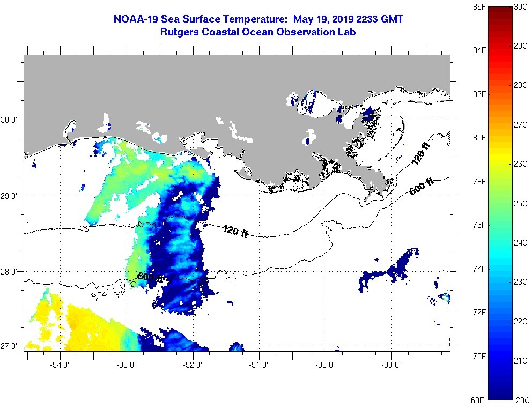Click the '82F' colorbar label
The image size is (532, 408).
click(x=479, y=94)
